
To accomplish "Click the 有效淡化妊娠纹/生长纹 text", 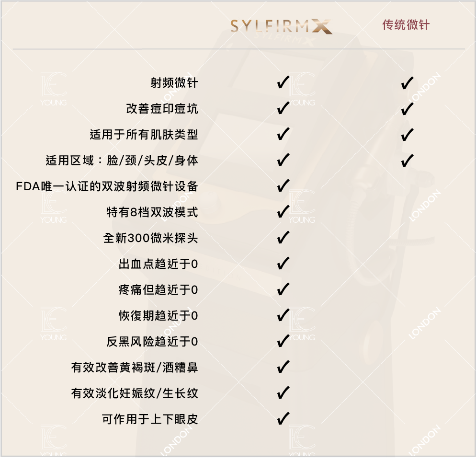I will coord(135,393).
